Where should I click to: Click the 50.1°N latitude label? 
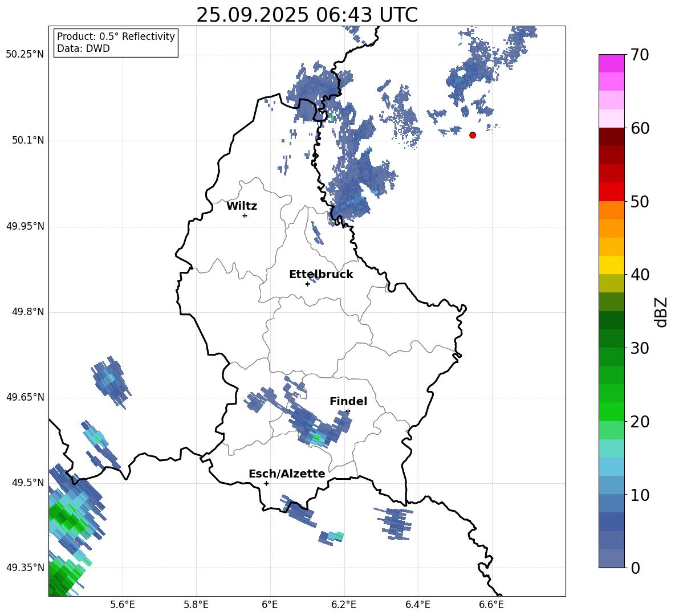[28, 141]
